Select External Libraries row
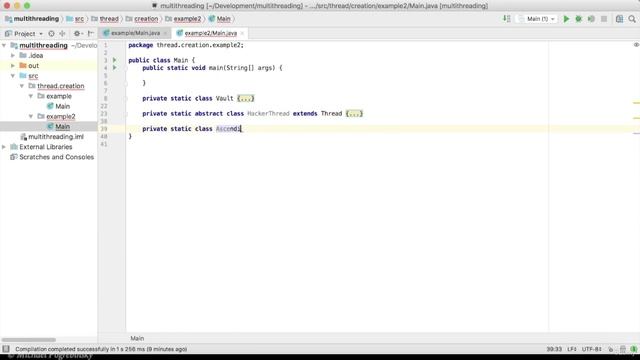Image resolution: width=640 pixels, height=360 pixels. tap(49, 147)
